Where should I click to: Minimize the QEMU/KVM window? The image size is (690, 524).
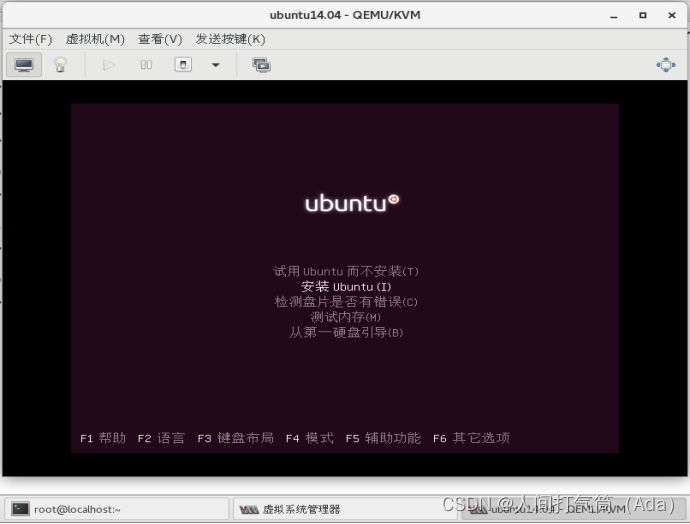tap(614, 15)
